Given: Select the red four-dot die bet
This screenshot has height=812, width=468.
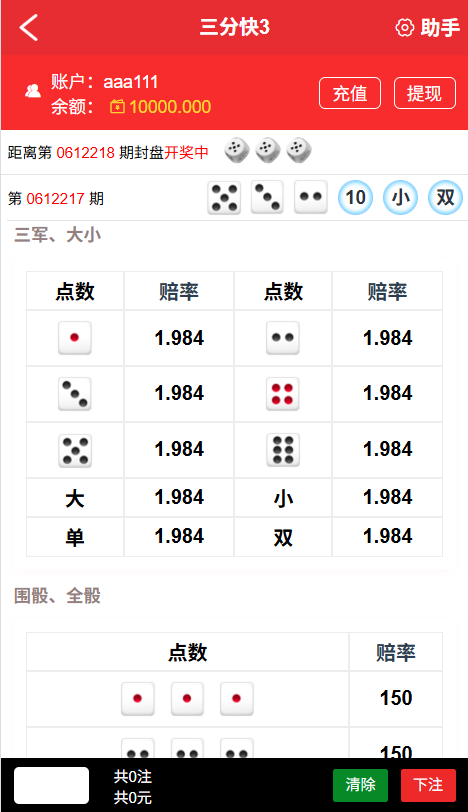Looking at the screenshot, I should [x=283, y=394].
